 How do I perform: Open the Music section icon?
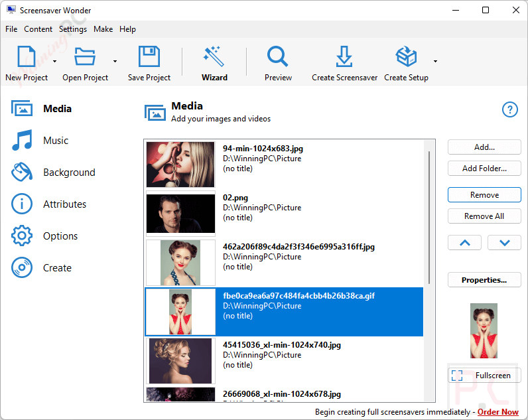pyautogui.click(x=22, y=140)
